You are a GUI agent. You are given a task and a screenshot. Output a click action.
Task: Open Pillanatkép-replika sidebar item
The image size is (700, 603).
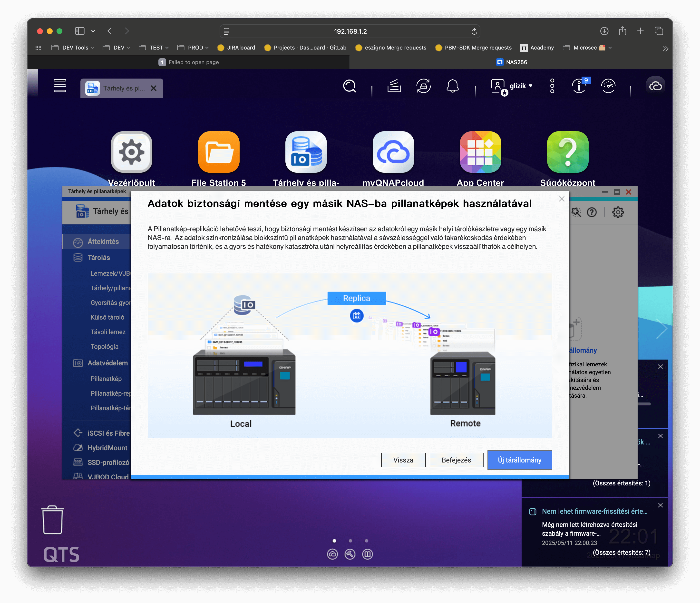click(110, 393)
